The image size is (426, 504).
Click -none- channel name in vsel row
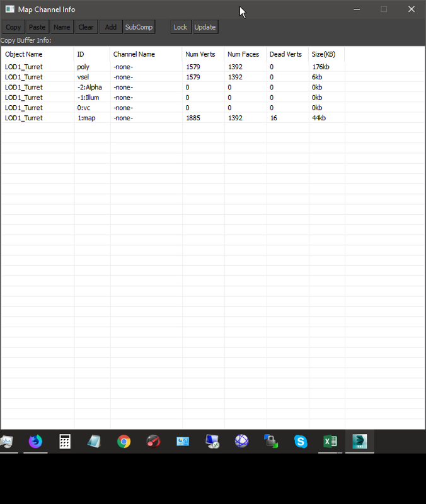(123, 77)
